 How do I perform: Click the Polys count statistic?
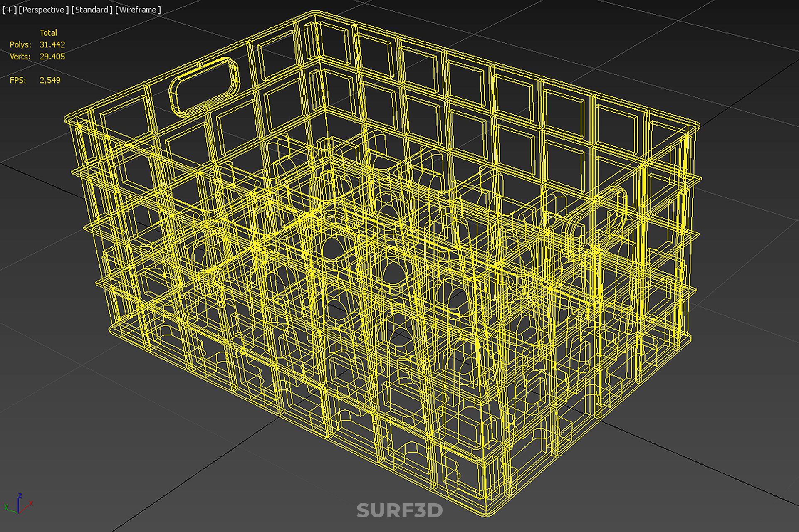tap(52, 44)
